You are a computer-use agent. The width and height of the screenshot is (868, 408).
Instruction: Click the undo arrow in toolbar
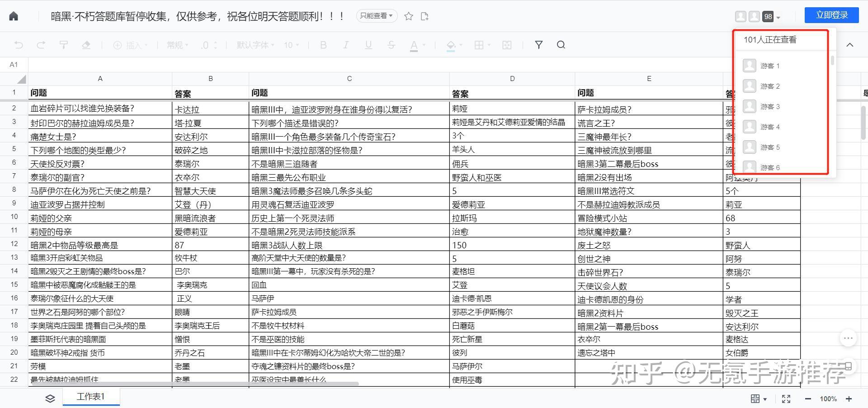19,45
